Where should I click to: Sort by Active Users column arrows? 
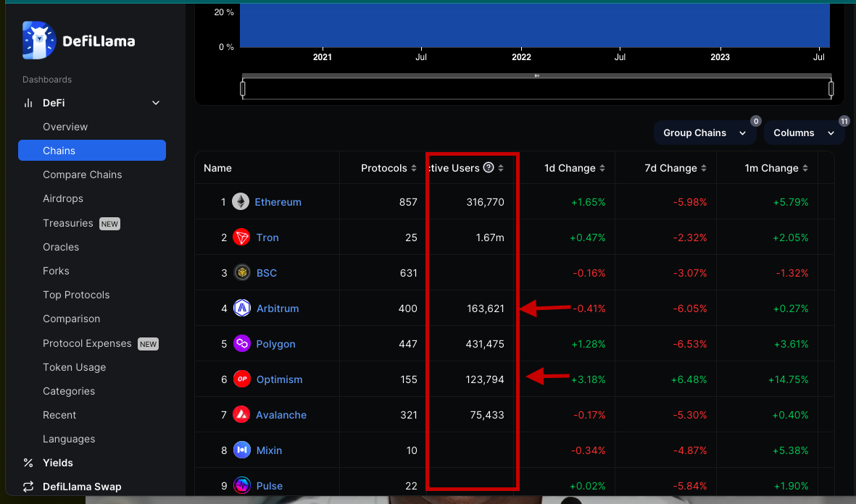click(x=501, y=168)
